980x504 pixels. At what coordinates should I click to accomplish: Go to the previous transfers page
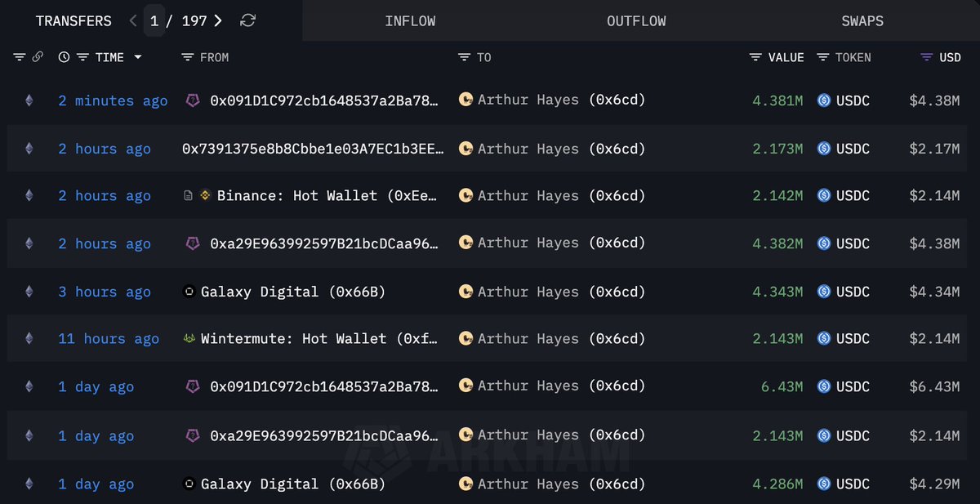[x=134, y=20]
